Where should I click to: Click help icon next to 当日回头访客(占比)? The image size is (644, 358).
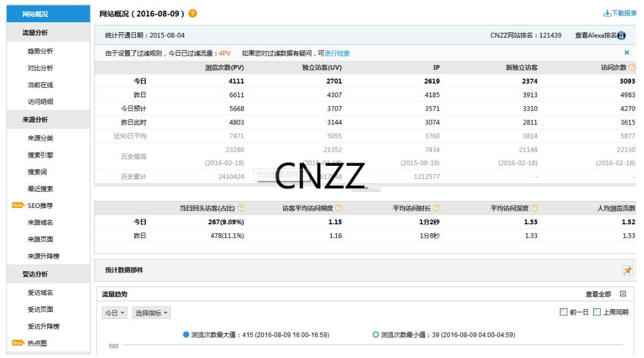241,208
